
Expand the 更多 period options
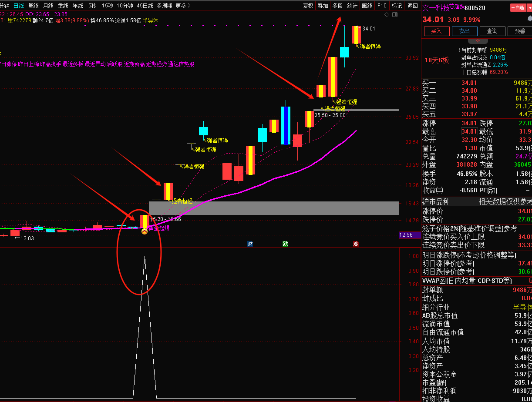[183, 6]
